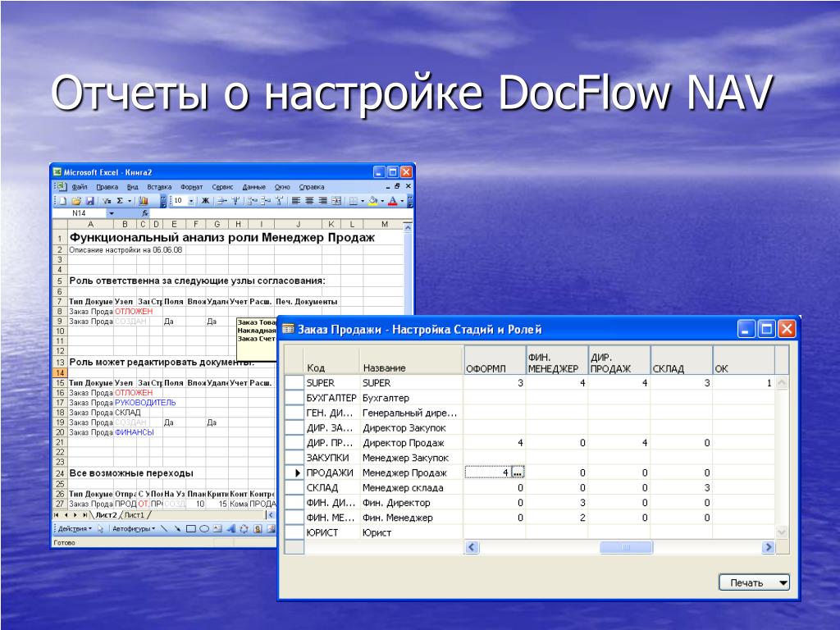Toggle bold formatting (Ж)
The image size is (840, 630).
click(205, 201)
